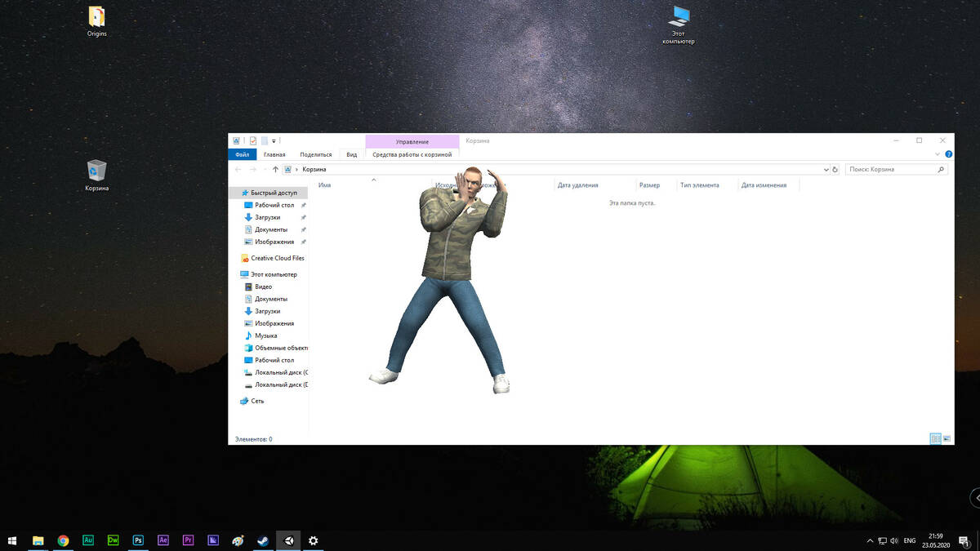
Task: Open Settings gear in the taskbar
Action: [x=313, y=540]
